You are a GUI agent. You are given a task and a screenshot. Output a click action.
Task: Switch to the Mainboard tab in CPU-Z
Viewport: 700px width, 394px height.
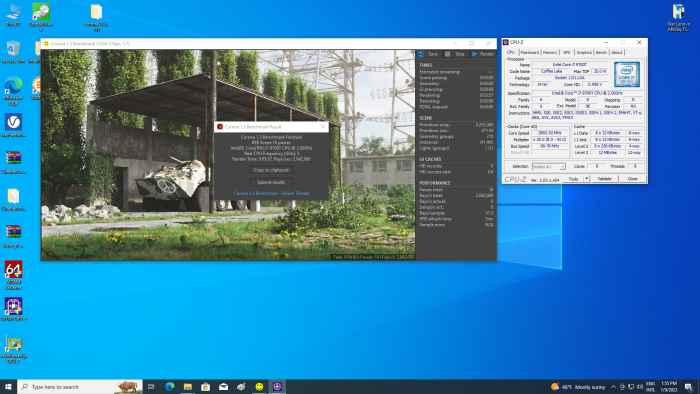529,52
